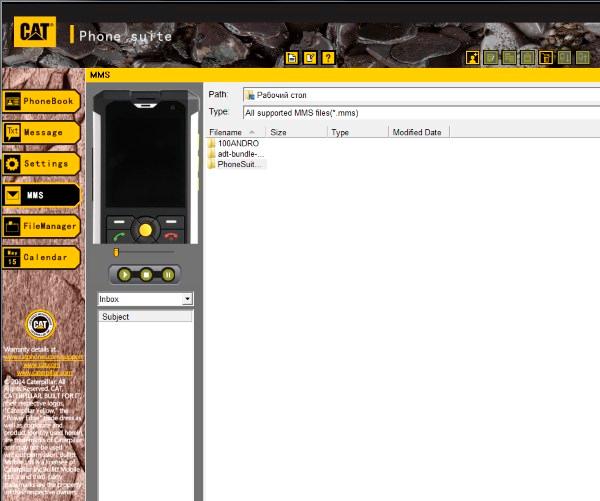Click the round CAT badge in sidebar

40,325
